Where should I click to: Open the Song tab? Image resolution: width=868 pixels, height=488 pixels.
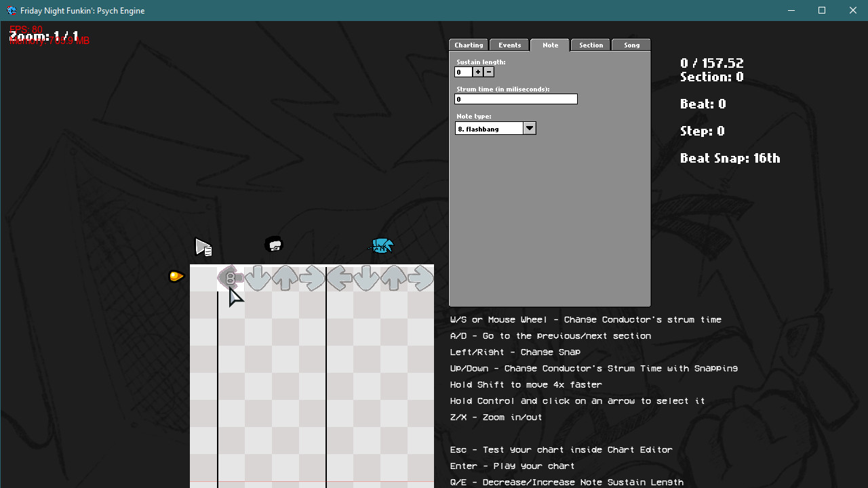click(631, 45)
